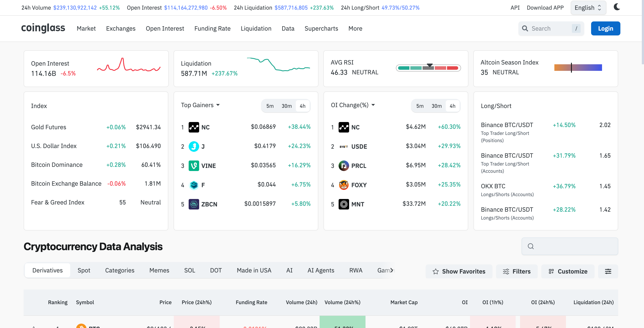Open the Data menu
Image resolution: width=644 pixels, height=328 pixels.
pyautogui.click(x=288, y=28)
